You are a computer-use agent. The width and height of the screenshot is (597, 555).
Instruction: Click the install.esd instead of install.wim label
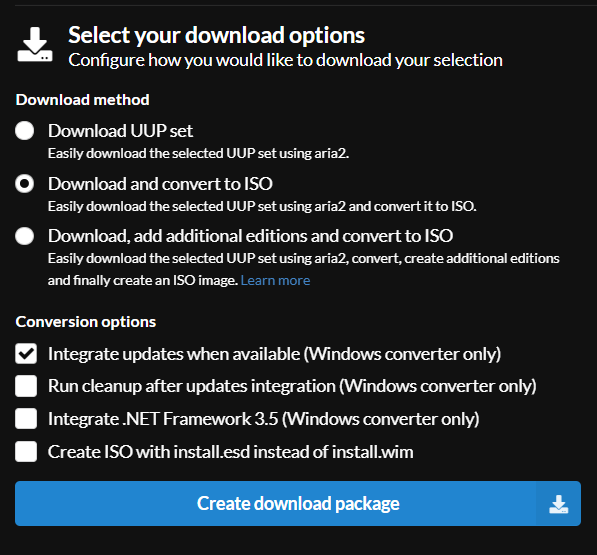(x=231, y=452)
